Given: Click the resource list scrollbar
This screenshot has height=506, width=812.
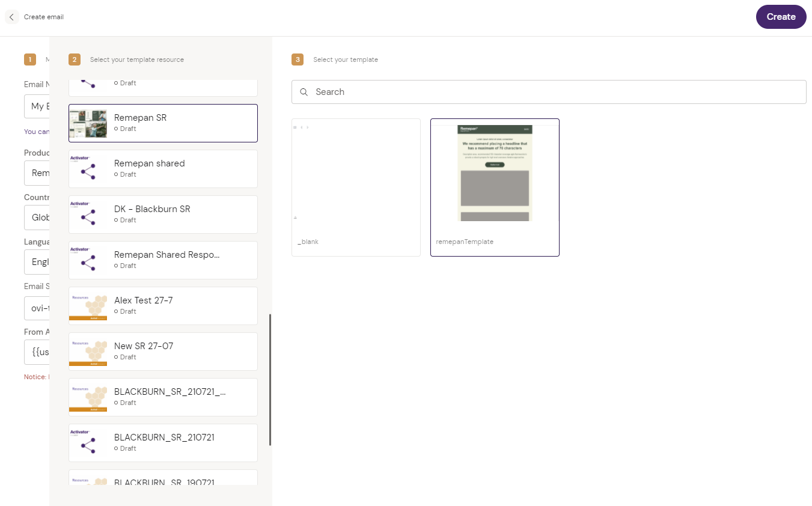Looking at the screenshot, I should [x=270, y=379].
